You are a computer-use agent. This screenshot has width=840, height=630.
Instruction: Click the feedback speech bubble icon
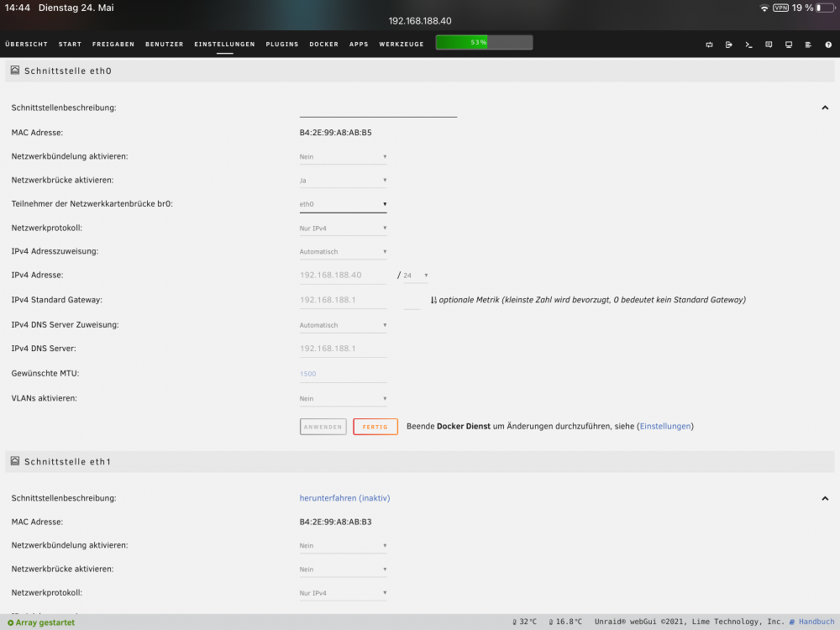(x=769, y=45)
